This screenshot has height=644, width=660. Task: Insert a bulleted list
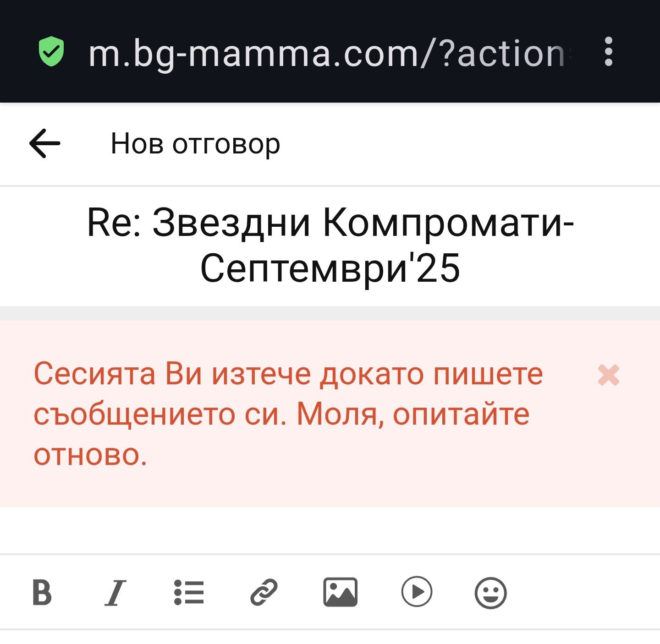click(189, 592)
